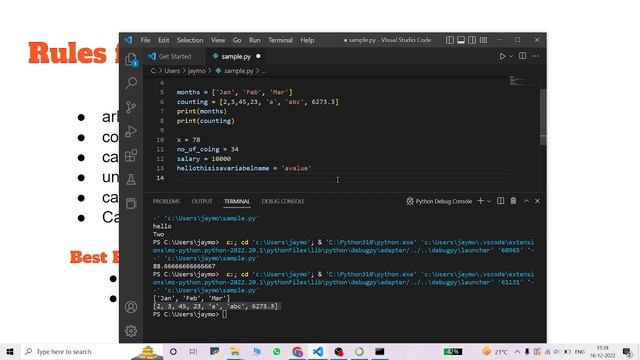Split the terminal panel

(x=500, y=201)
